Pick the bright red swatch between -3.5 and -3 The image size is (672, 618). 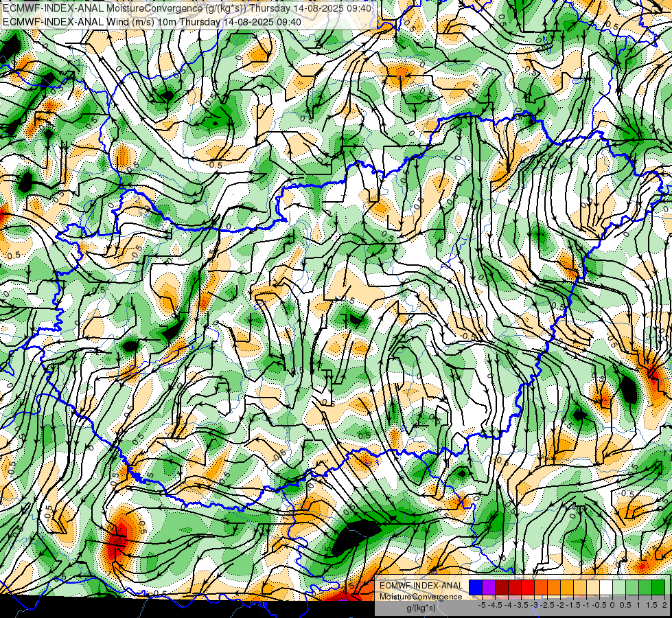pyautogui.click(x=528, y=587)
